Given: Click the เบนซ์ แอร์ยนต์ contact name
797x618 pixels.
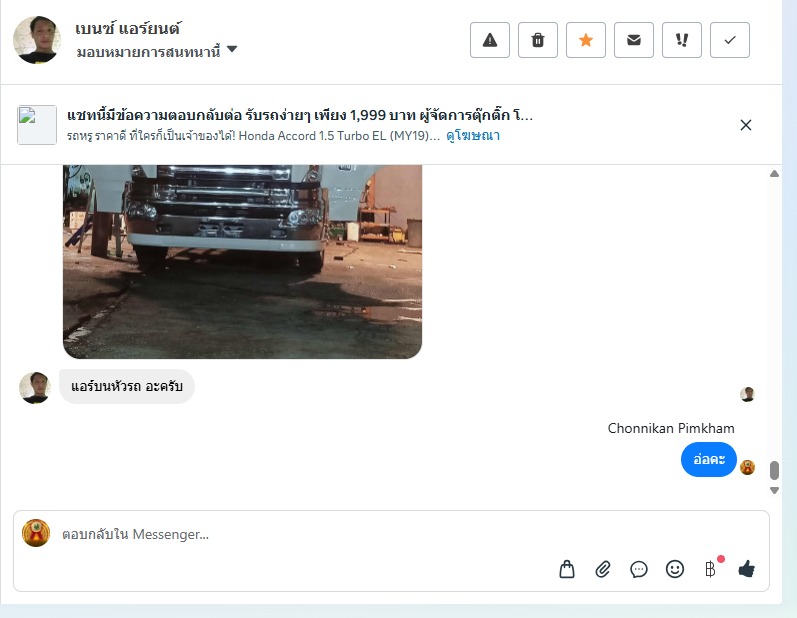Looking at the screenshot, I should [x=127, y=28].
